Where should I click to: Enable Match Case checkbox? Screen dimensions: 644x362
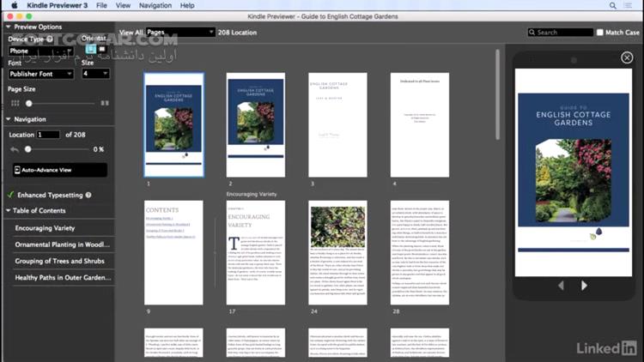599,32
